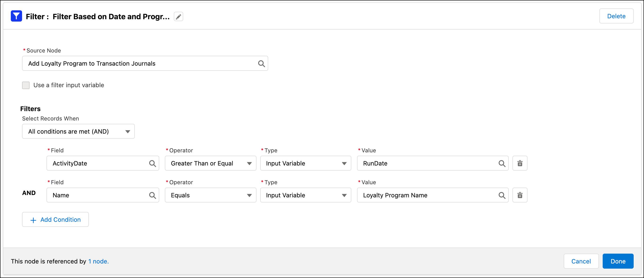This screenshot has height=278, width=644.
Task: Delete the Name condition using its trash icon
Action: [520, 195]
